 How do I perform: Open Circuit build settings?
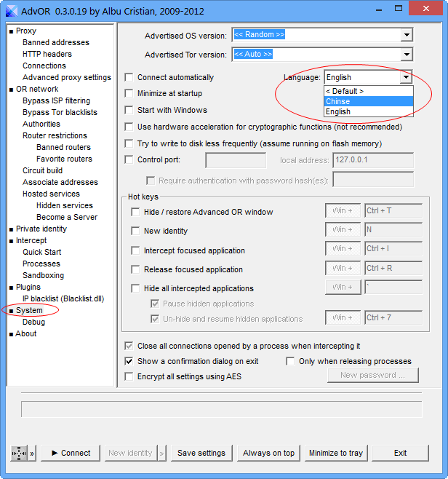tap(43, 170)
